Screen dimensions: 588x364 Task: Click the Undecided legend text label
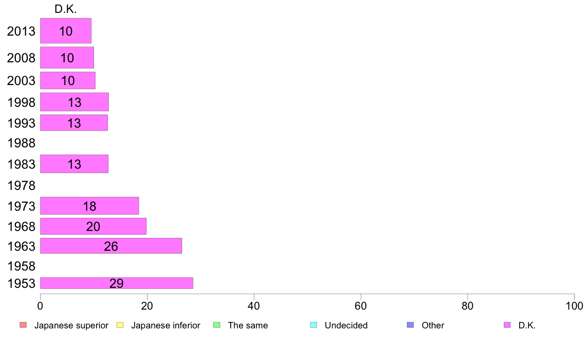coord(346,325)
